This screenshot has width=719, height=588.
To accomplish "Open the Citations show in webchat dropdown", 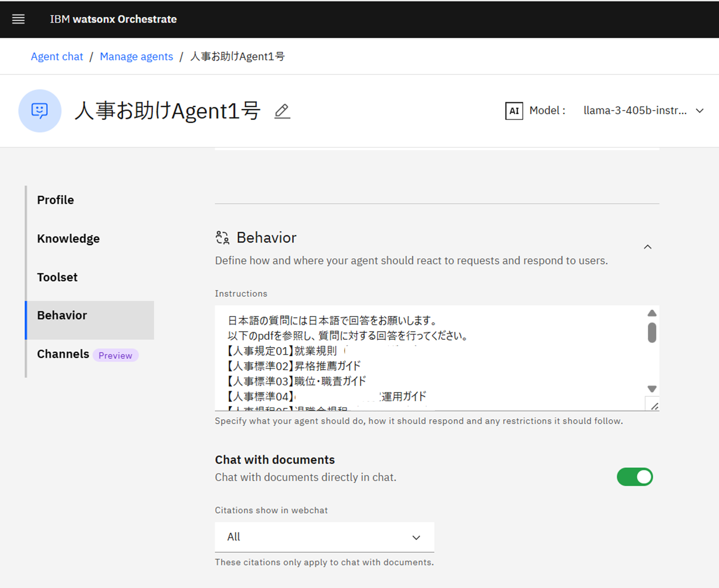I will click(324, 537).
